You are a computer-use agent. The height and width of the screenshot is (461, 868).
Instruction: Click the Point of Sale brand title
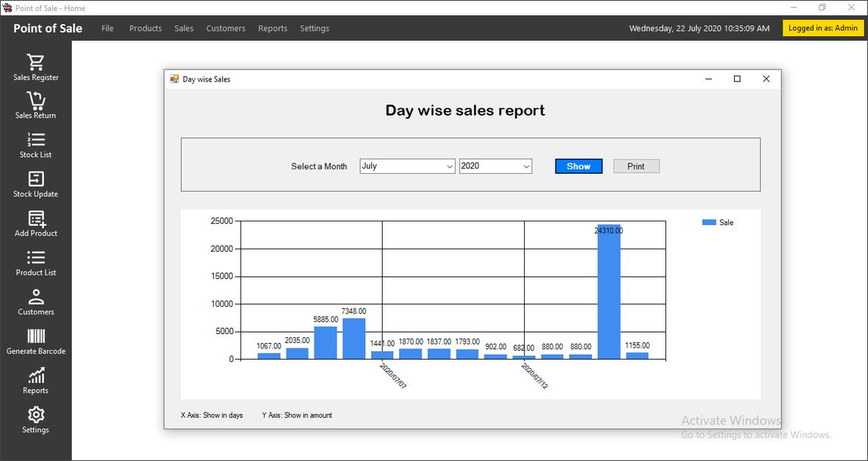tap(48, 29)
